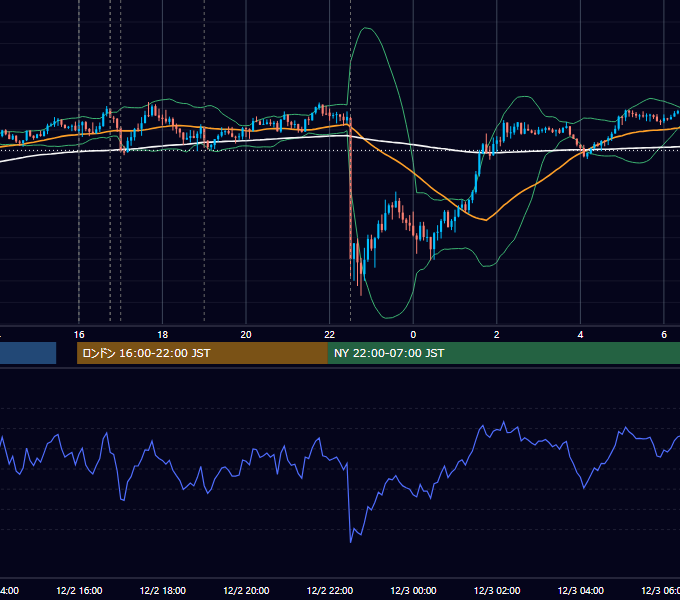Click the blue session bar before London
The image size is (680, 600).
28,353
